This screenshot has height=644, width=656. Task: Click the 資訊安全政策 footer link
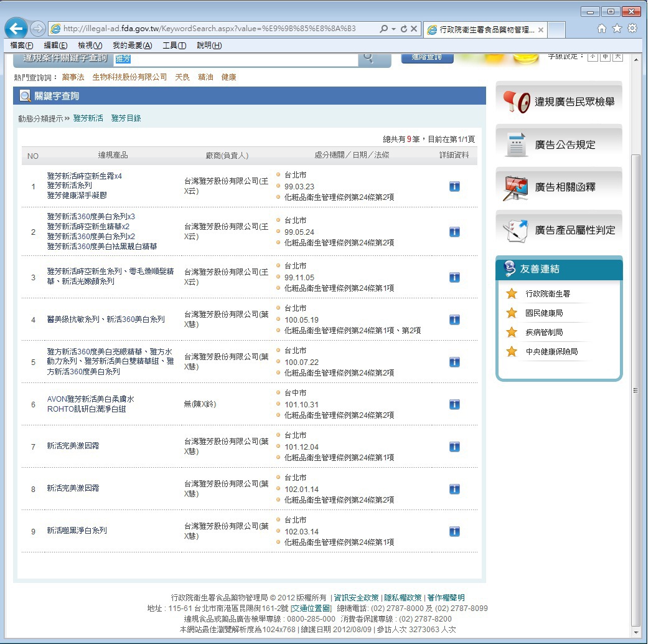coord(356,597)
